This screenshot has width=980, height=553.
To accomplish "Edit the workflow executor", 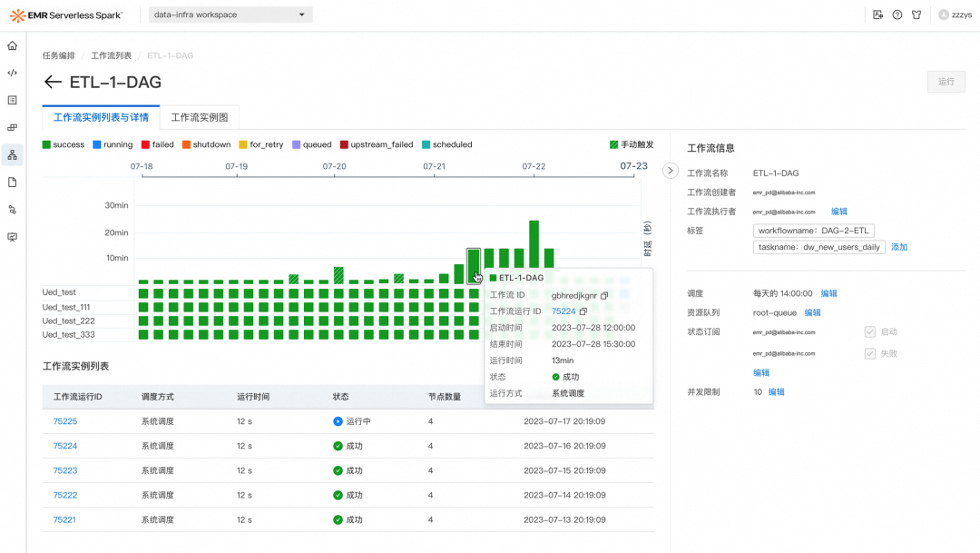I will [838, 212].
